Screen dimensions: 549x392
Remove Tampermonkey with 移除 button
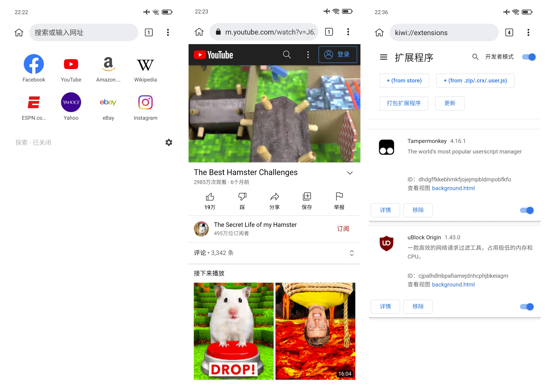point(418,210)
